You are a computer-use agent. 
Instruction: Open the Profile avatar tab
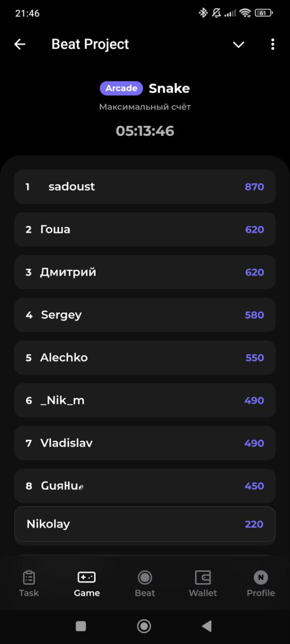pos(261,583)
